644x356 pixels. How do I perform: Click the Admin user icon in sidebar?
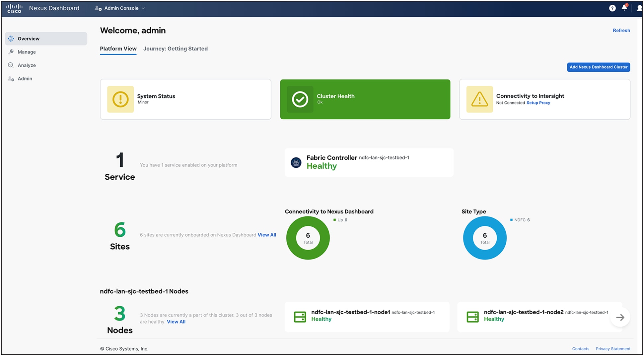(11, 79)
